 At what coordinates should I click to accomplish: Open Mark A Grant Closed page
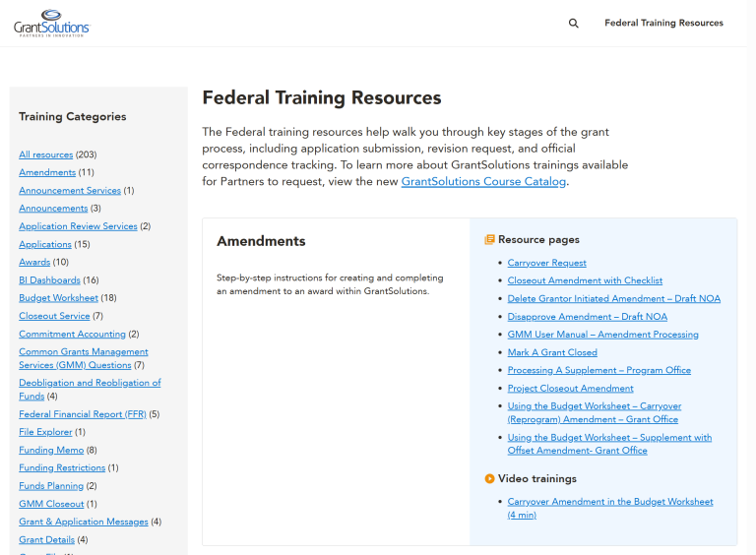pos(551,352)
